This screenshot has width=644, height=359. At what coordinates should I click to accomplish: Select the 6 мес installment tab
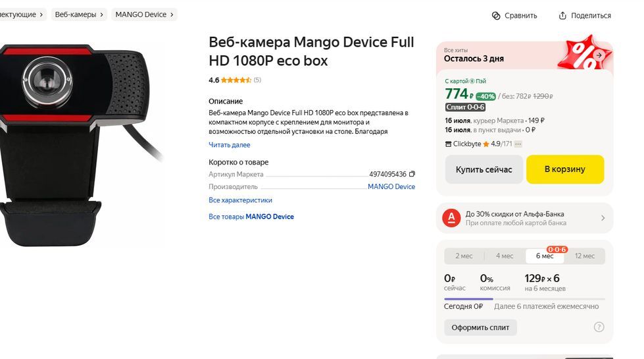pos(545,256)
